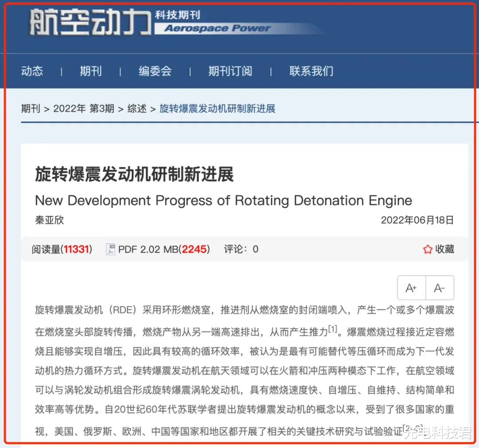The height and width of the screenshot is (448, 479).
Task: Open the 2022年 第3期 breadcrumb link
Action: pyautogui.click(x=84, y=108)
